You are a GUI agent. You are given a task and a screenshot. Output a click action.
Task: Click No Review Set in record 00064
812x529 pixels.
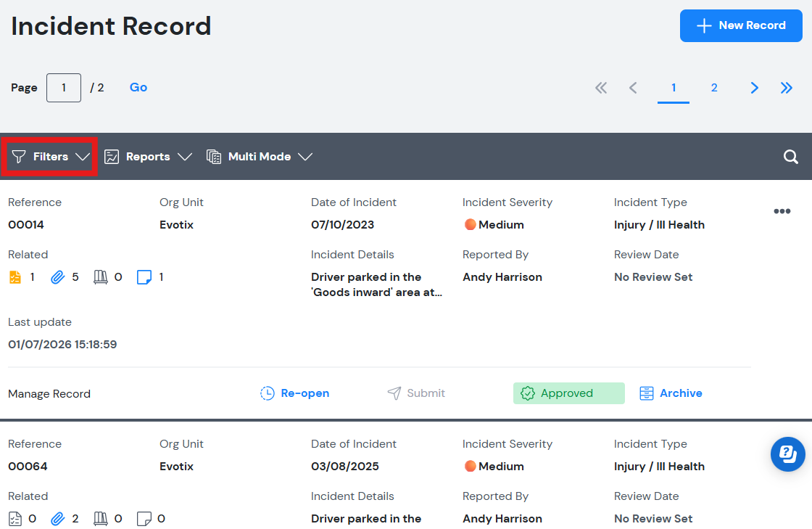click(x=653, y=519)
